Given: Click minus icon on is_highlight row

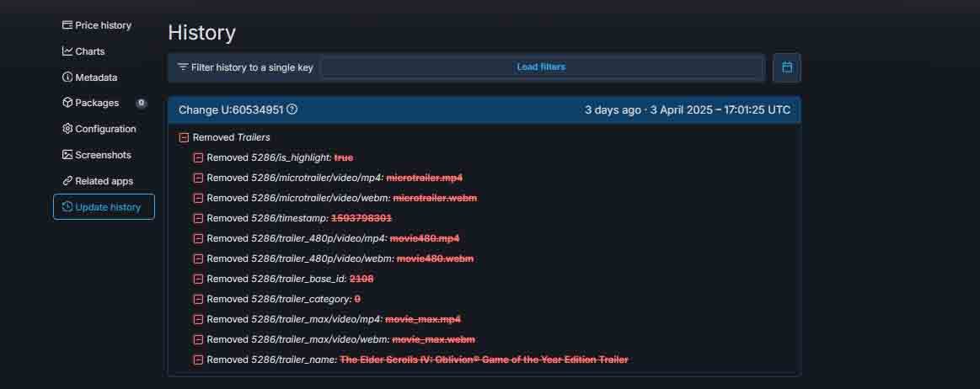Looking at the screenshot, I should (198, 158).
